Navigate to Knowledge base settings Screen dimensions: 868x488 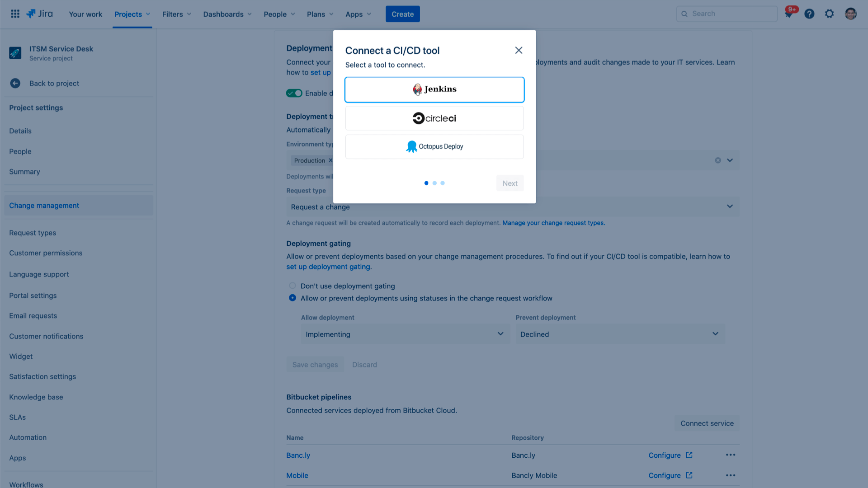point(35,397)
